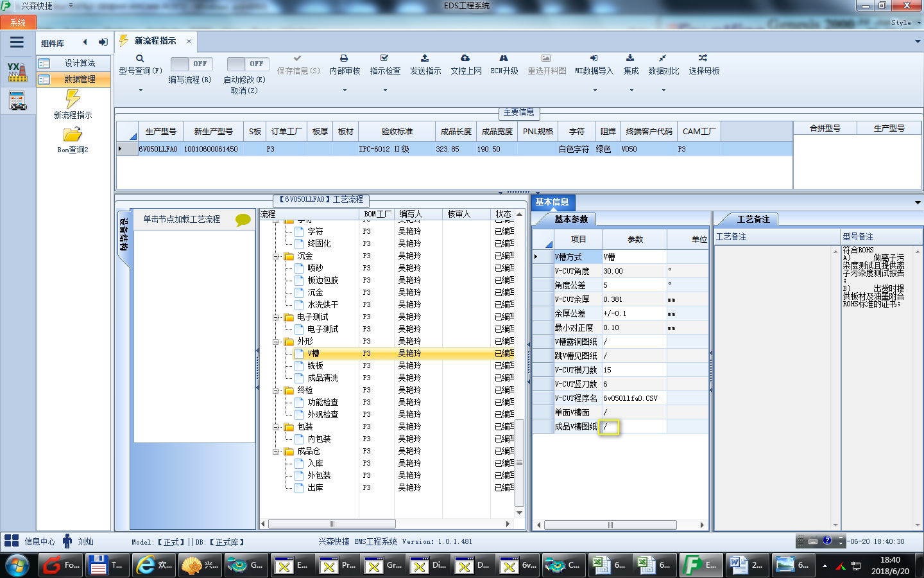Toggle 编写流程 (R) switch

coord(193,64)
